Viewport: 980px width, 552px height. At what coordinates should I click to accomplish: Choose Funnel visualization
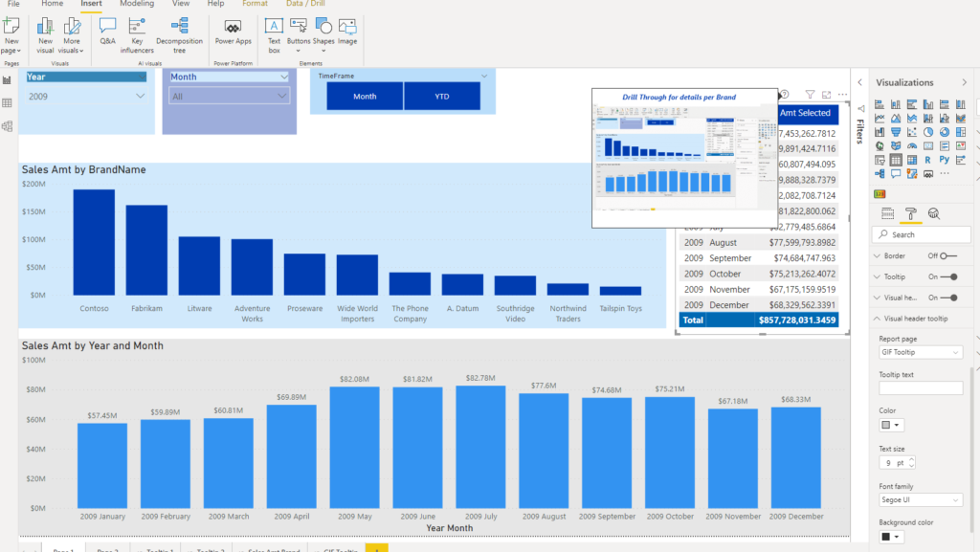(896, 132)
